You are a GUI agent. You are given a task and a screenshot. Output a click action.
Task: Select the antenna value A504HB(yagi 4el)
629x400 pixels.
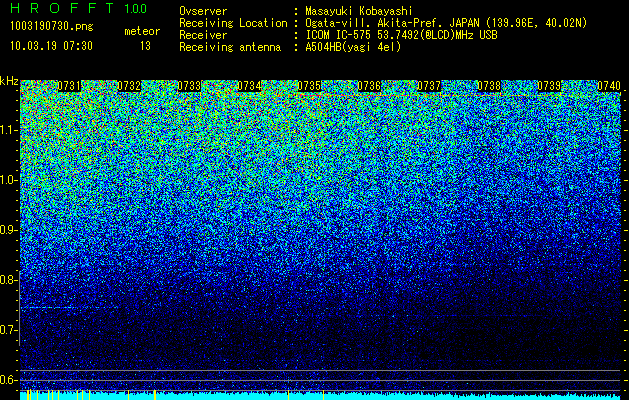pyautogui.click(x=353, y=47)
